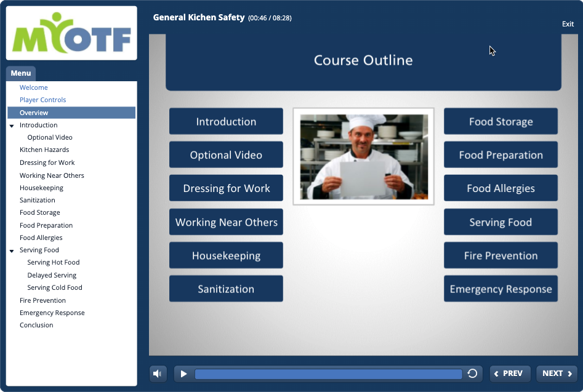Screen dimensions: 583x392
Task: Click the Course Outline slide heading
Action: coord(363,60)
